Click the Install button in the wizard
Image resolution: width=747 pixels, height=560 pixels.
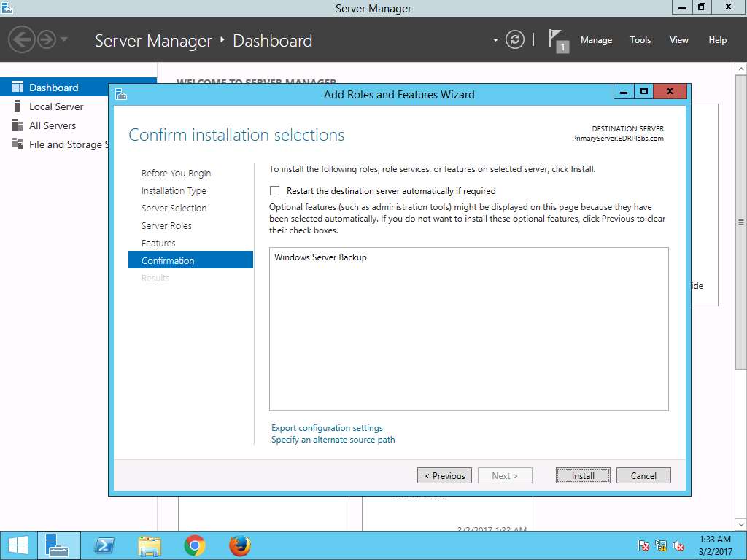[583, 475]
